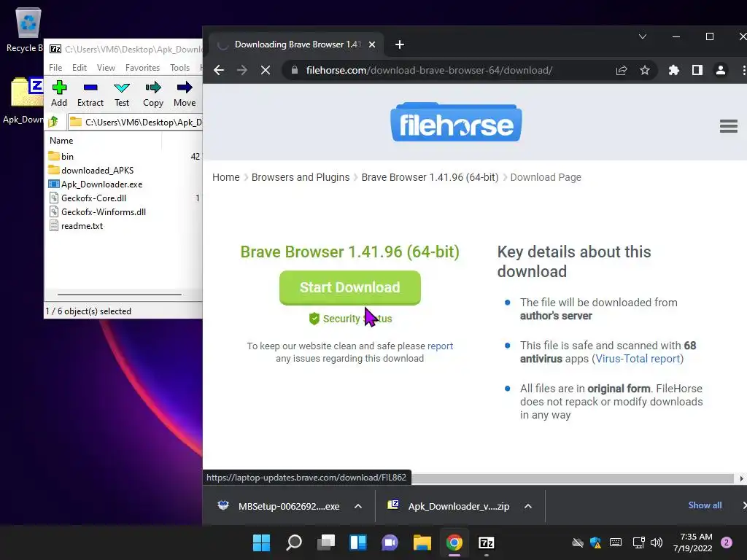The width and height of the screenshot is (747, 560).
Task: Click the FileHorse logo
Action: 456,122
